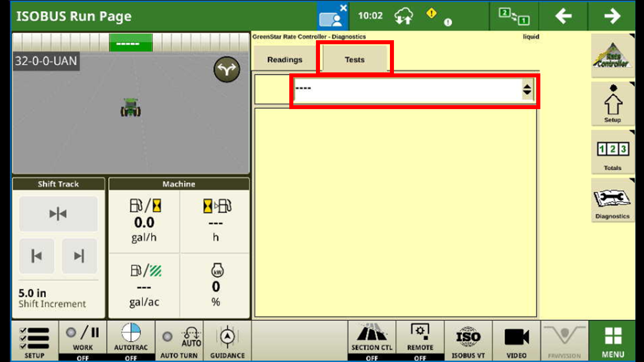Toggle AUTOTRAC on or off
Image resolution: width=644 pixels, height=362 pixels.
(x=131, y=341)
